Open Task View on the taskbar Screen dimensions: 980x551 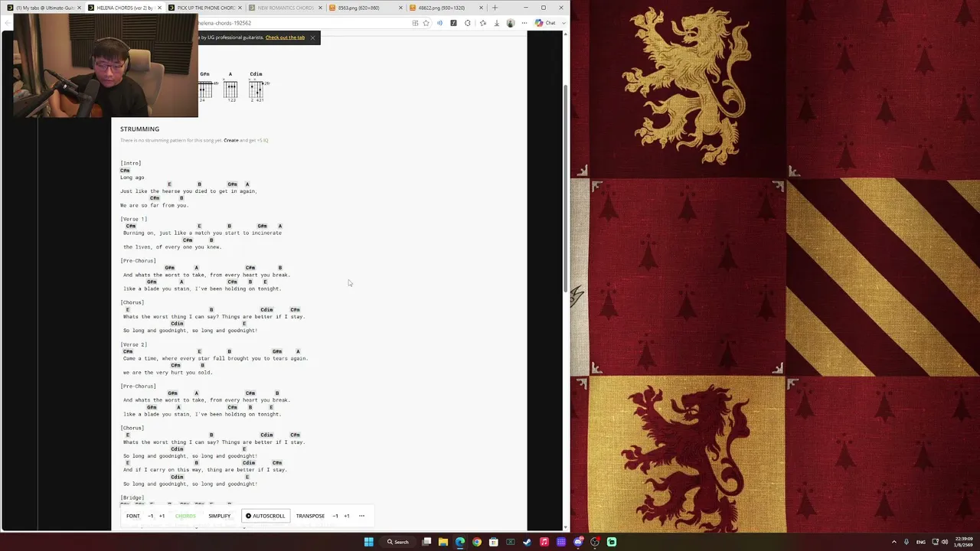point(426,542)
